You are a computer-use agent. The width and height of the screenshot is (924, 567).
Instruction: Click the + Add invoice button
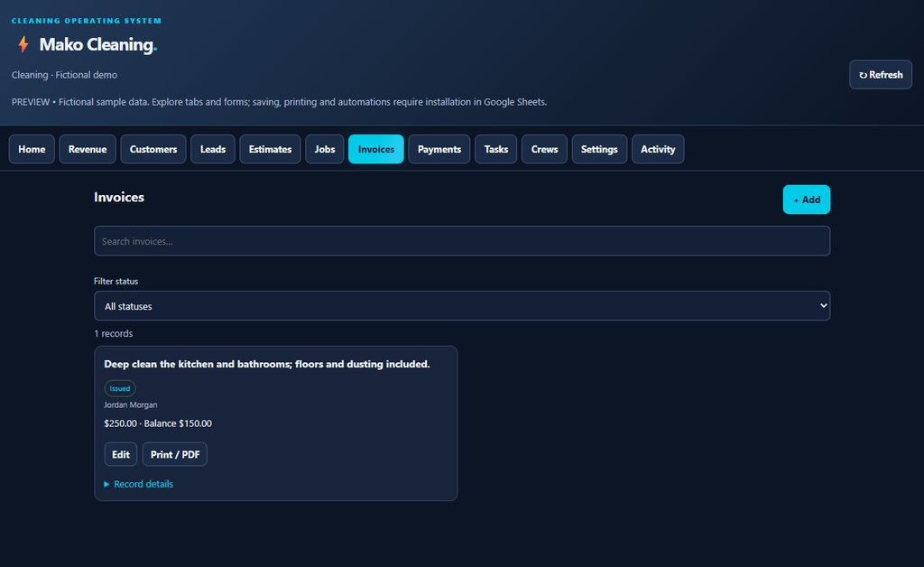click(806, 200)
